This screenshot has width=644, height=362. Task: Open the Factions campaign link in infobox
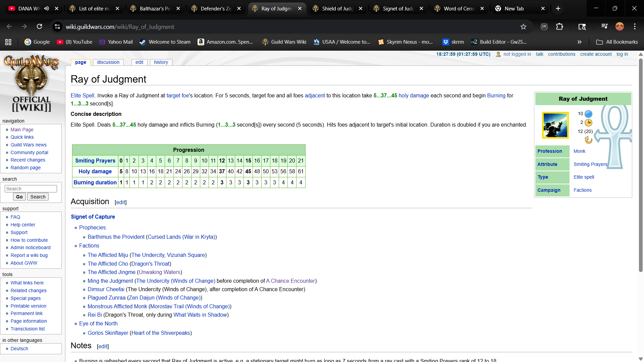[x=582, y=190]
